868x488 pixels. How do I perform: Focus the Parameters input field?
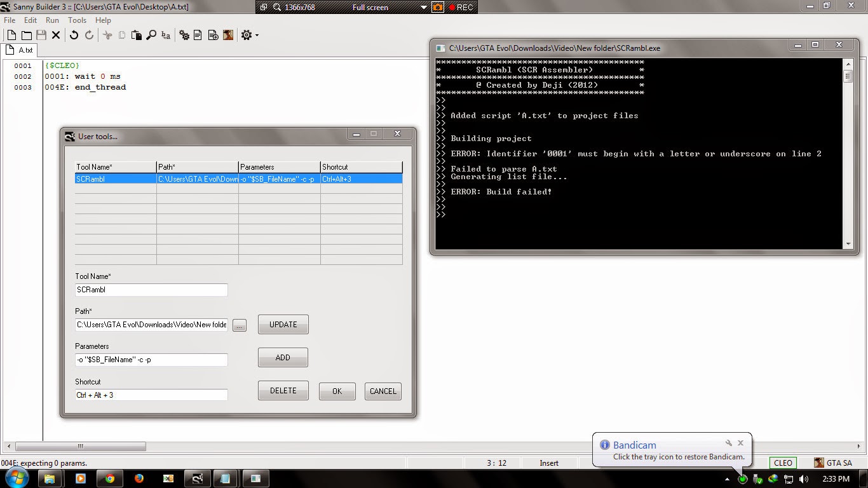(x=151, y=360)
